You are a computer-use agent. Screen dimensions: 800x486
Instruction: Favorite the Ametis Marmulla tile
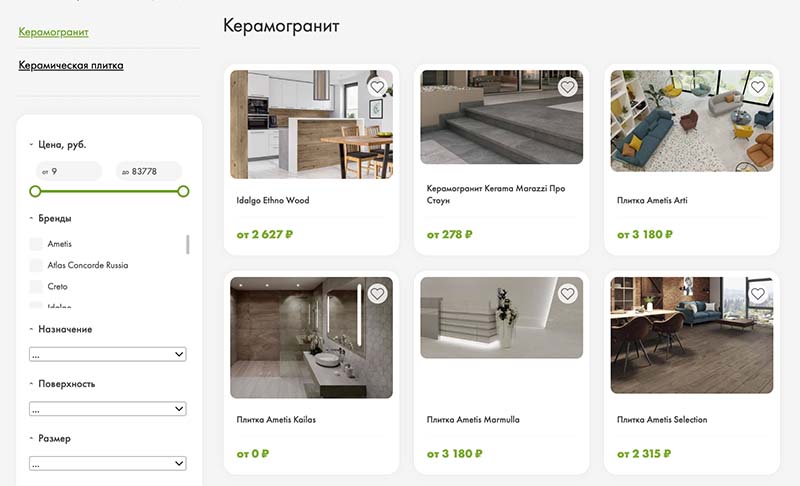point(567,294)
